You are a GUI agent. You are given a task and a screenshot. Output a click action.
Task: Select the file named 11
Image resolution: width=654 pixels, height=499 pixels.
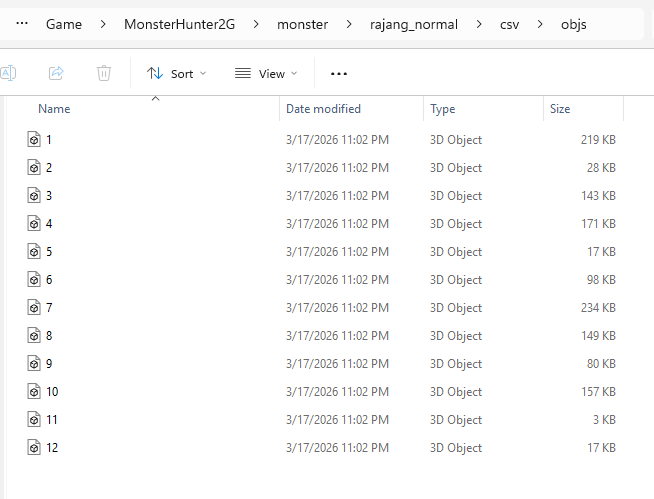pos(52,420)
